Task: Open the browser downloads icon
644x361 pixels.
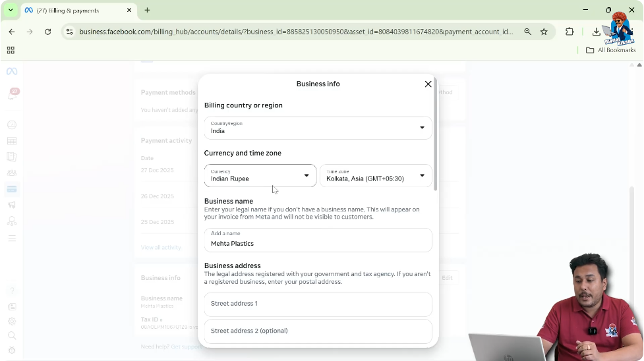Action: click(x=596, y=32)
